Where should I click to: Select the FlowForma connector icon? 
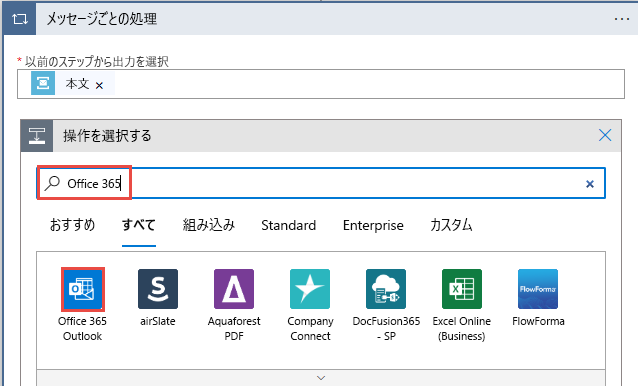click(538, 289)
